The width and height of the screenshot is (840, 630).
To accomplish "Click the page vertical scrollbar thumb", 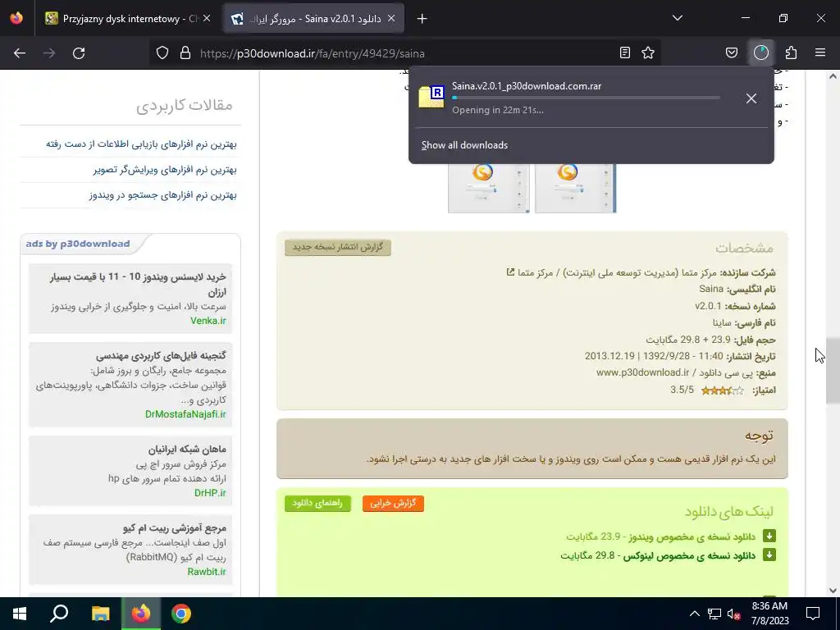I will click(x=833, y=371).
